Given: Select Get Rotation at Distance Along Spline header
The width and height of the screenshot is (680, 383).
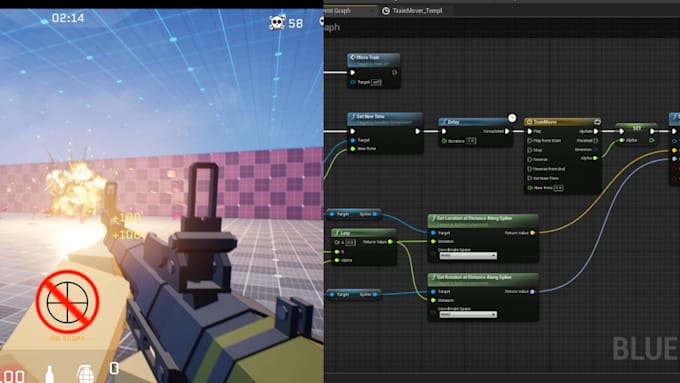Looking at the screenshot, I should [x=483, y=279].
